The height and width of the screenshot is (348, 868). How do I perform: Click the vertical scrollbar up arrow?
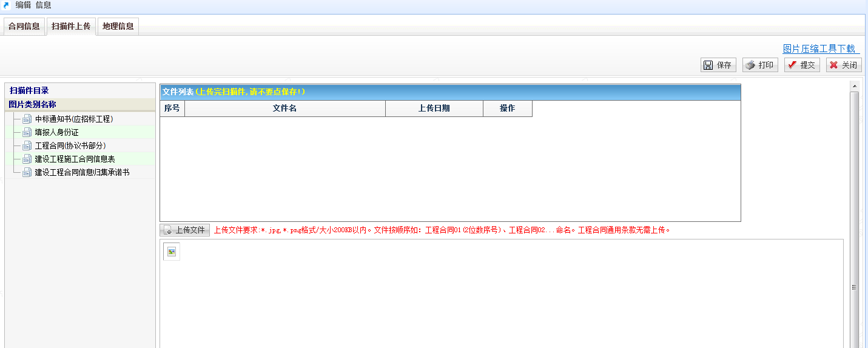point(854,86)
